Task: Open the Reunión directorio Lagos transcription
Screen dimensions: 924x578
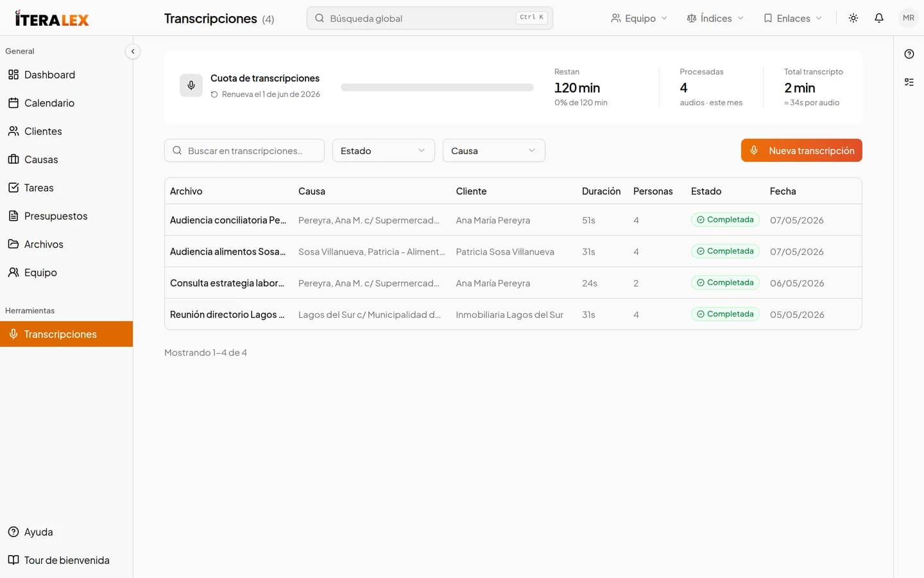Action: 227,315
